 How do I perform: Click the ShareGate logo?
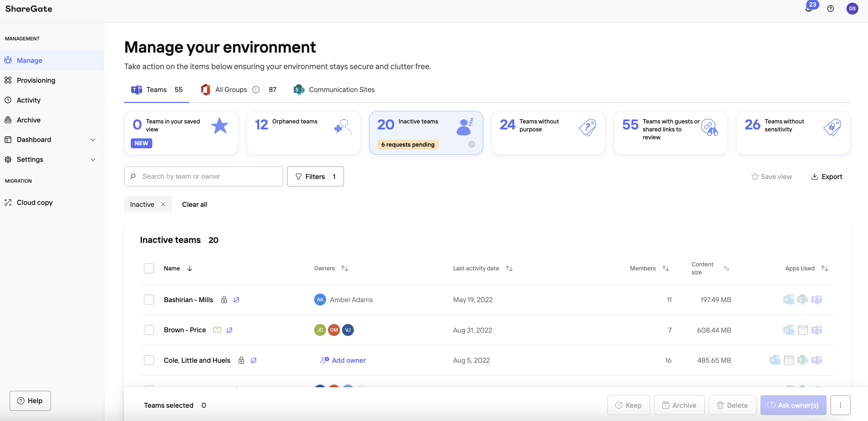click(29, 9)
